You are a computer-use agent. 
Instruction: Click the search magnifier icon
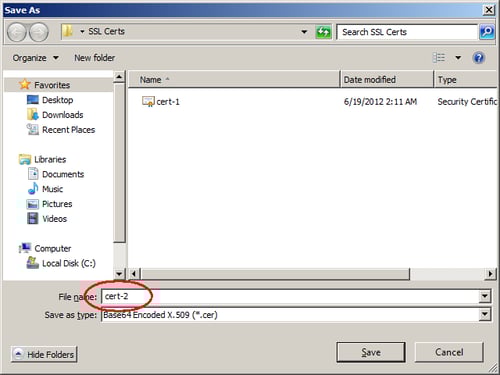(x=487, y=32)
